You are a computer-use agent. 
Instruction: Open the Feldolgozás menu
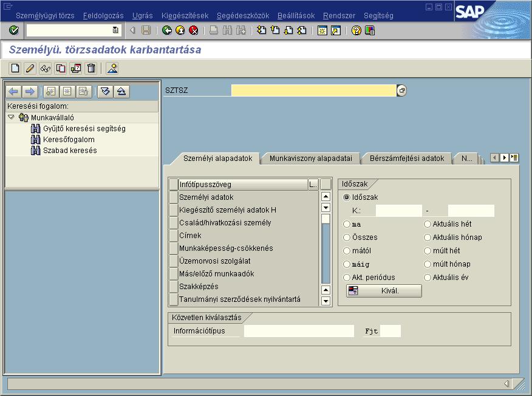pyautogui.click(x=103, y=16)
